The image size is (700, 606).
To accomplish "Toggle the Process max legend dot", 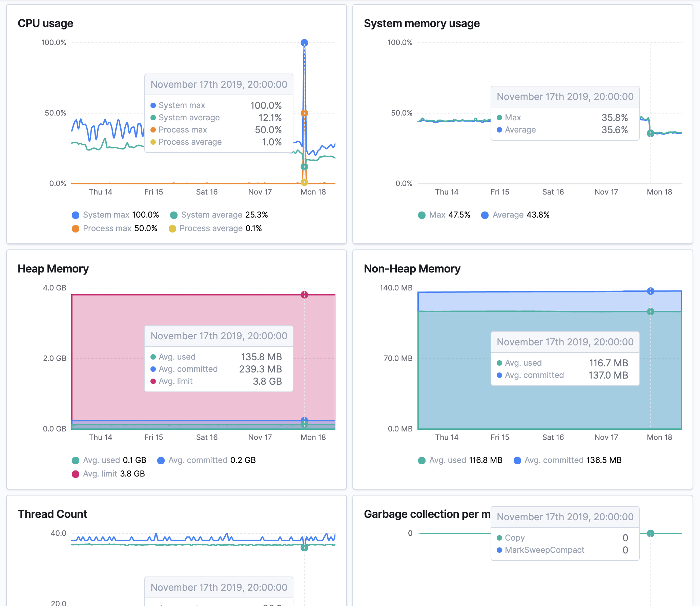I will coord(75,228).
